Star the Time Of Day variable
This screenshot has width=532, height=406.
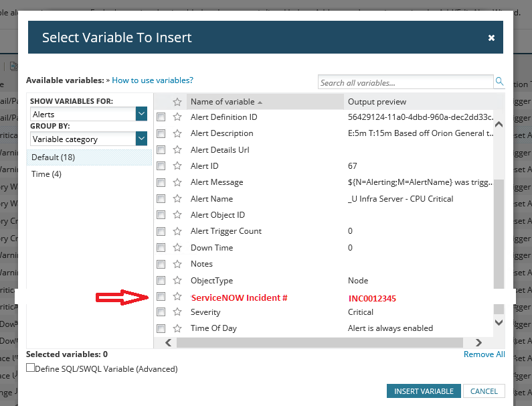tap(177, 328)
